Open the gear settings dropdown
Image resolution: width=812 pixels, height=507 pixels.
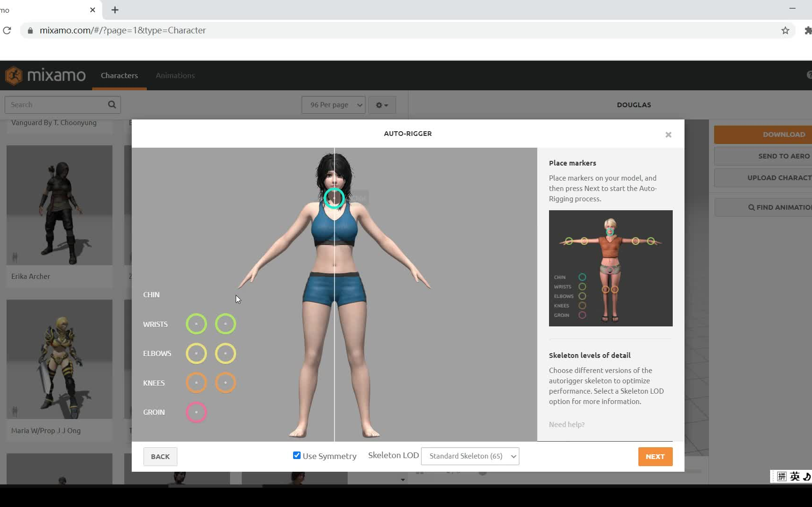pos(382,104)
